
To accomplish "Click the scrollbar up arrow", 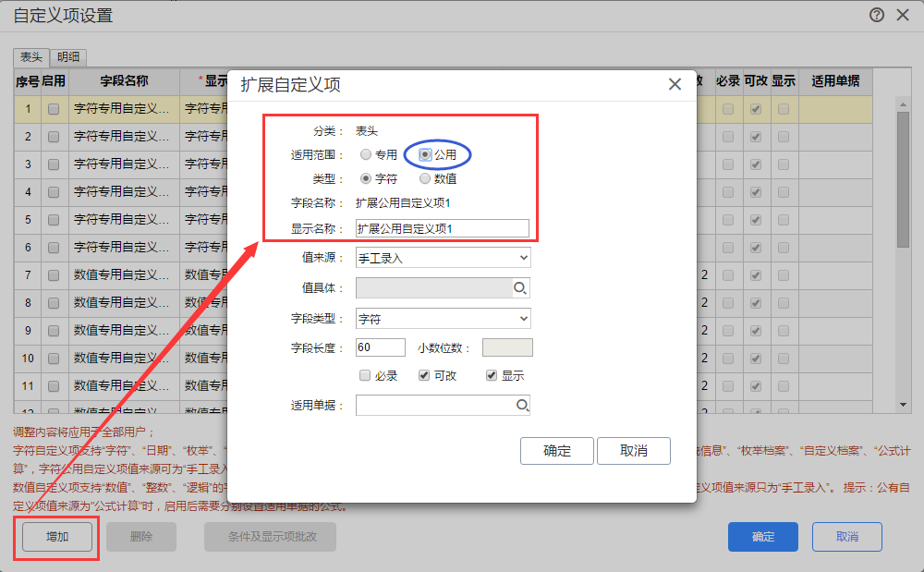I will tap(903, 104).
